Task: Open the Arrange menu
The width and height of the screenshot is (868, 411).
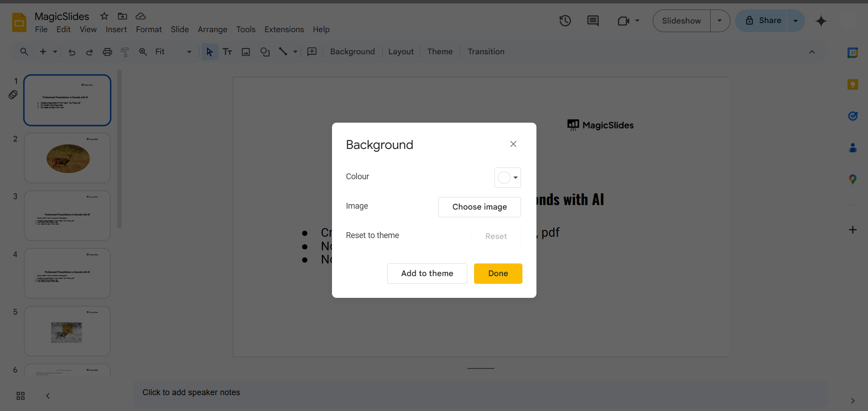Action: point(213,29)
